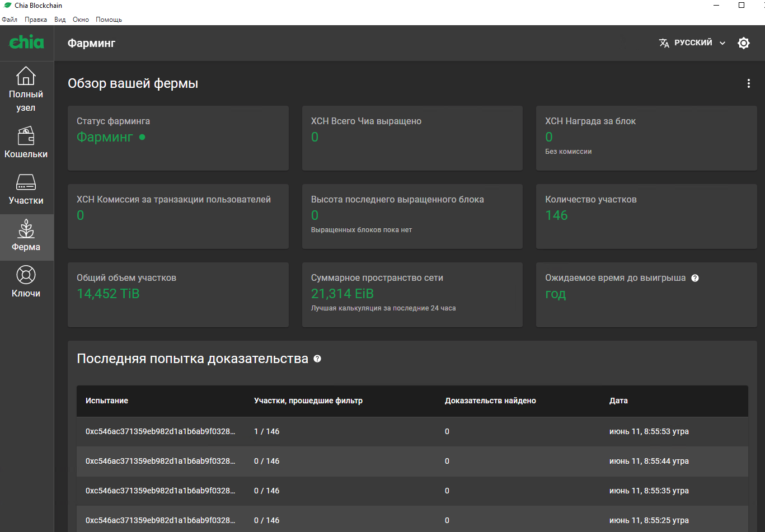Click Выращенных блоков пока нет text
765x532 pixels.
362,230
